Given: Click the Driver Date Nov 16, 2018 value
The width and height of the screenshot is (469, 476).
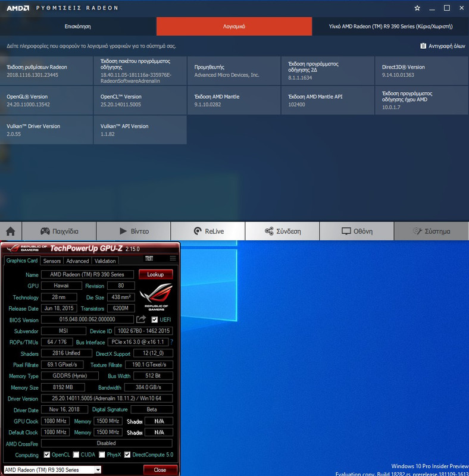Looking at the screenshot, I should click(64, 409).
